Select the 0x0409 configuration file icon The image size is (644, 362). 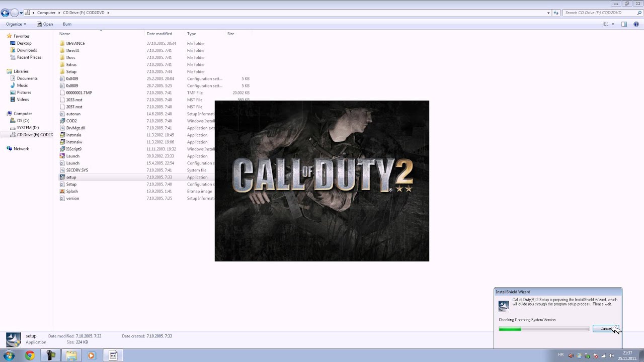[62, 78]
